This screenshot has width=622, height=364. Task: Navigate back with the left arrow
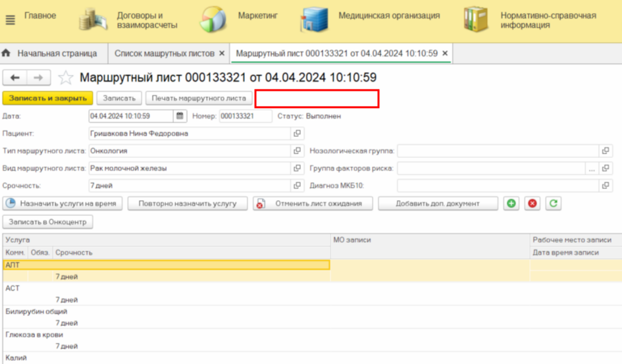[15, 78]
